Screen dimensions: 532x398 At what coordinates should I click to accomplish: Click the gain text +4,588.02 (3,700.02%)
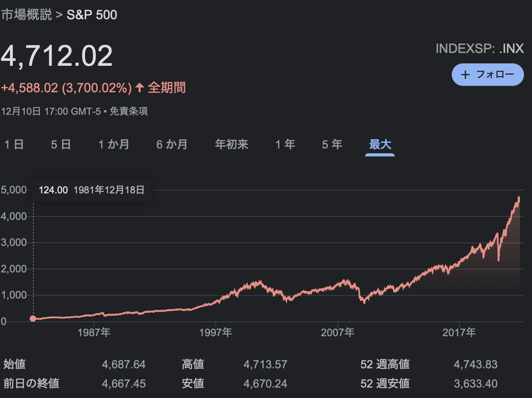(67, 88)
